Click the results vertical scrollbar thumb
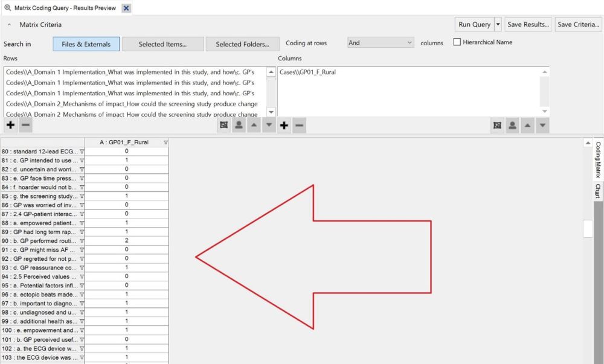 point(588,229)
